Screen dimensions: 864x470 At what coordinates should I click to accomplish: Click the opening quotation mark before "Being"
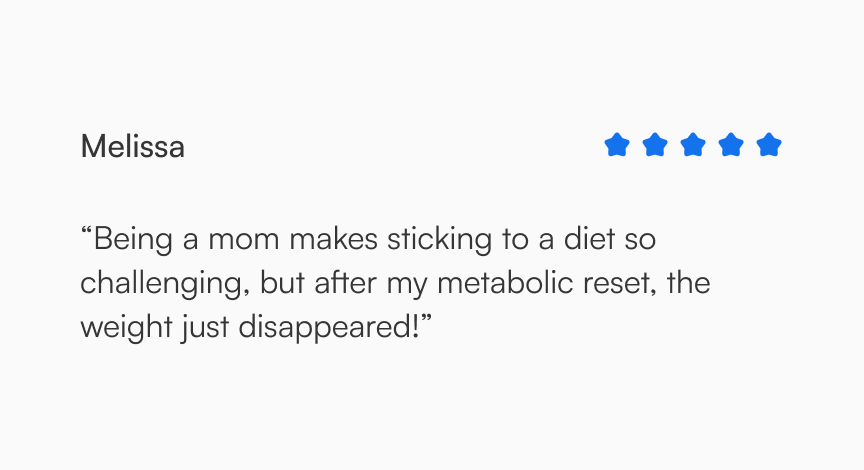pos(87,234)
